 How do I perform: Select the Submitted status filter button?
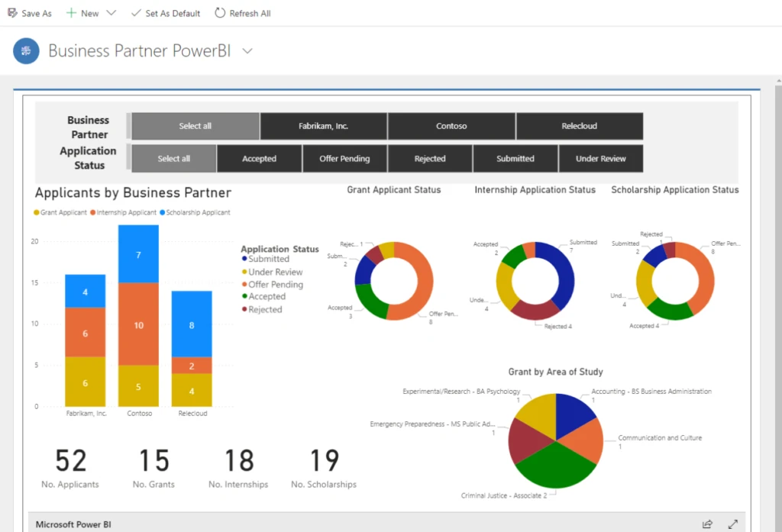515,158
